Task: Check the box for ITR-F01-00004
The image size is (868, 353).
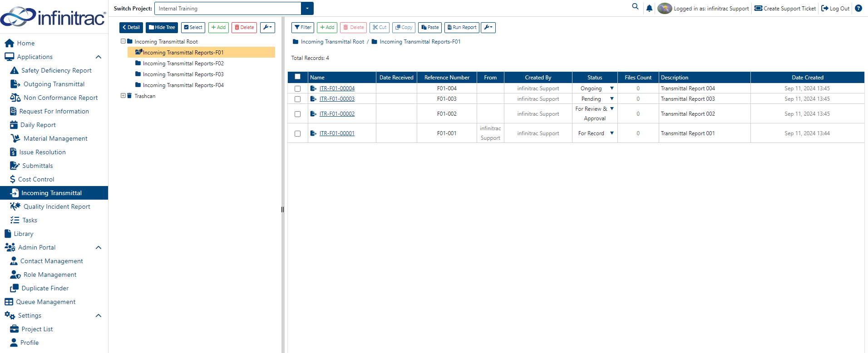Action: (298, 88)
